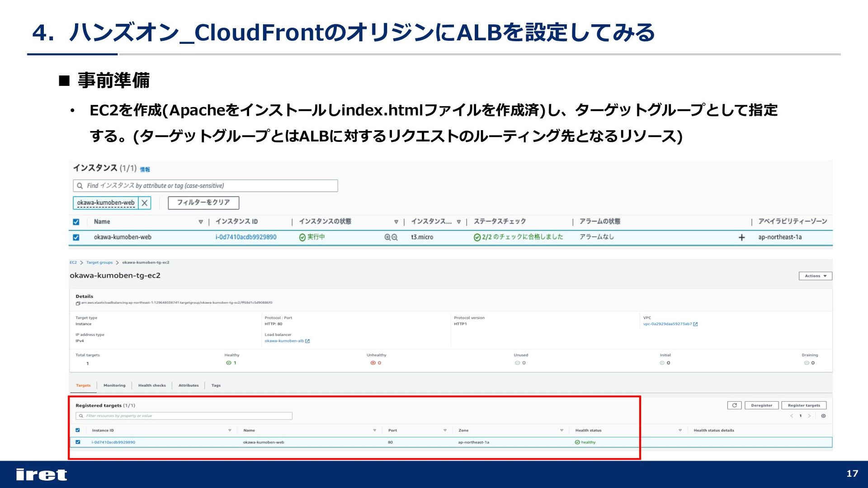Sort by instance state column arrow

click(x=396, y=222)
